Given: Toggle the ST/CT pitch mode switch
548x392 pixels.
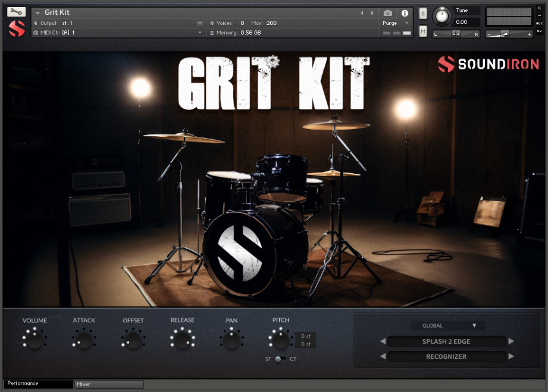Looking at the screenshot, I should tap(280, 359).
